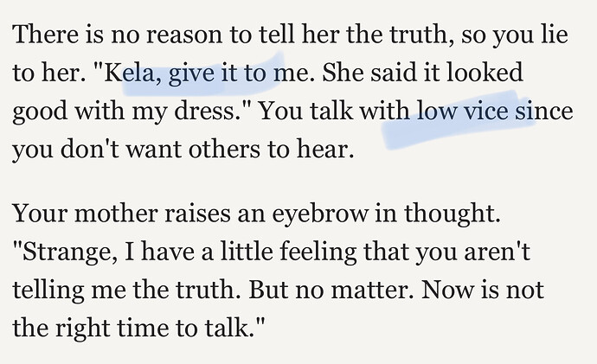Click the word "feeling"

coord(318,253)
